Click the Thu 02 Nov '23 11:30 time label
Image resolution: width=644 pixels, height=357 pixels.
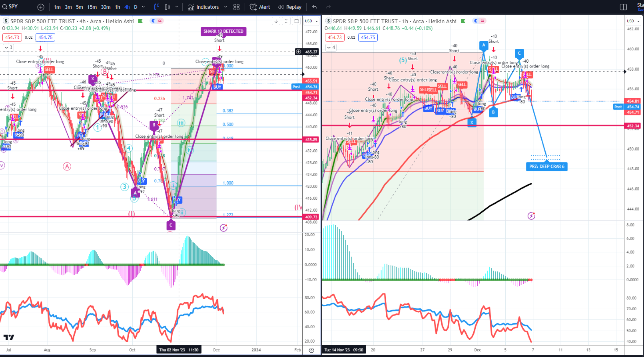(x=179, y=350)
